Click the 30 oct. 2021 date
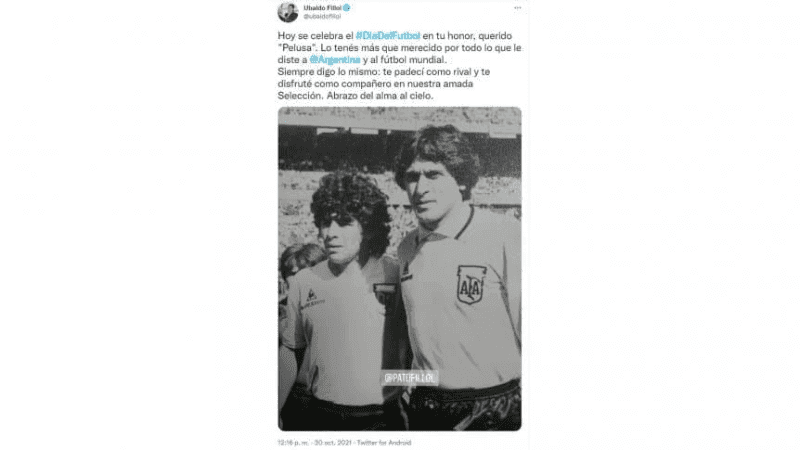 (333, 442)
